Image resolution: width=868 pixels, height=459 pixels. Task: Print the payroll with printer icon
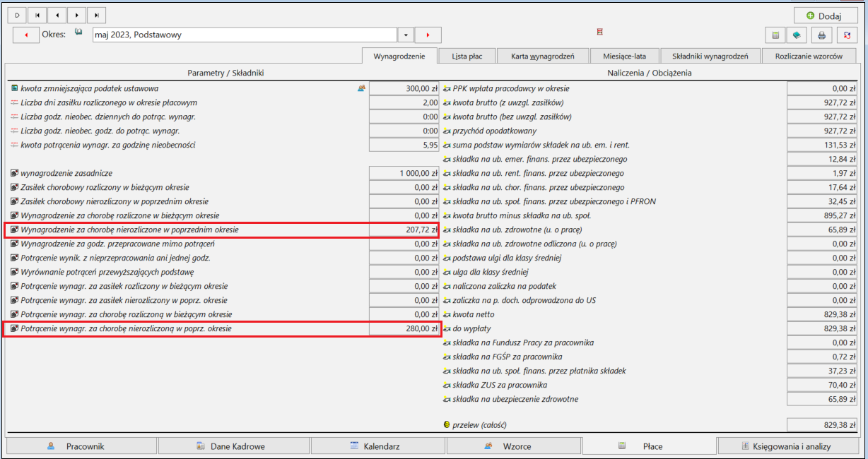click(x=821, y=35)
